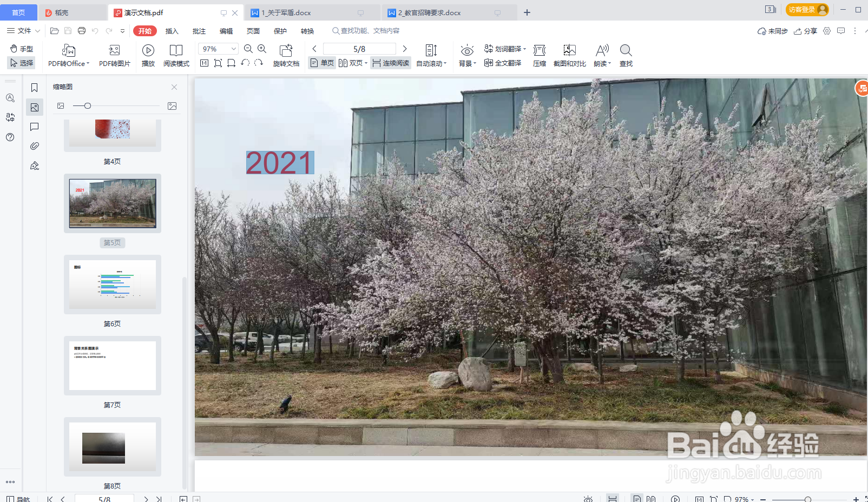Open 压缩 compress tool

click(539, 56)
